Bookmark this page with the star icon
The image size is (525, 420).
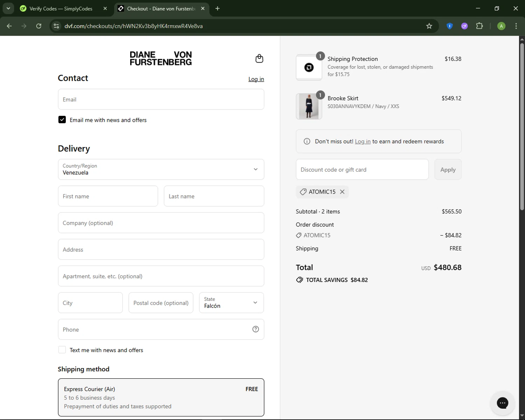point(429,26)
